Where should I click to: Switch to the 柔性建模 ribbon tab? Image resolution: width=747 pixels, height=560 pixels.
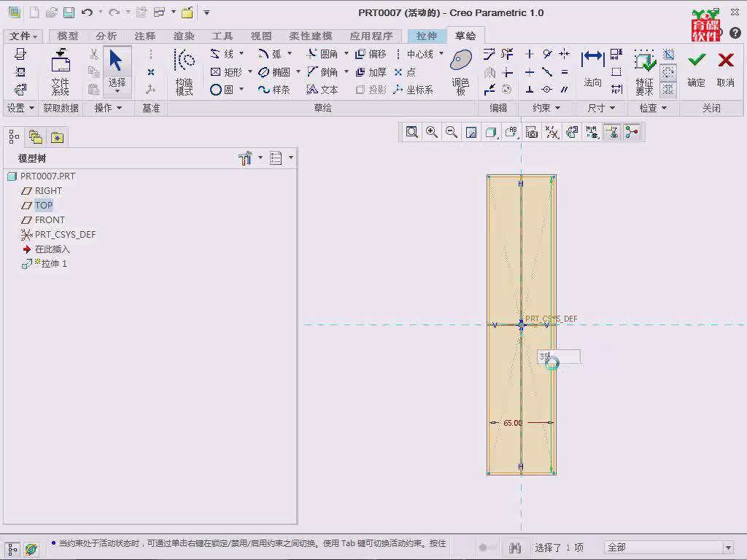point(310,36)
